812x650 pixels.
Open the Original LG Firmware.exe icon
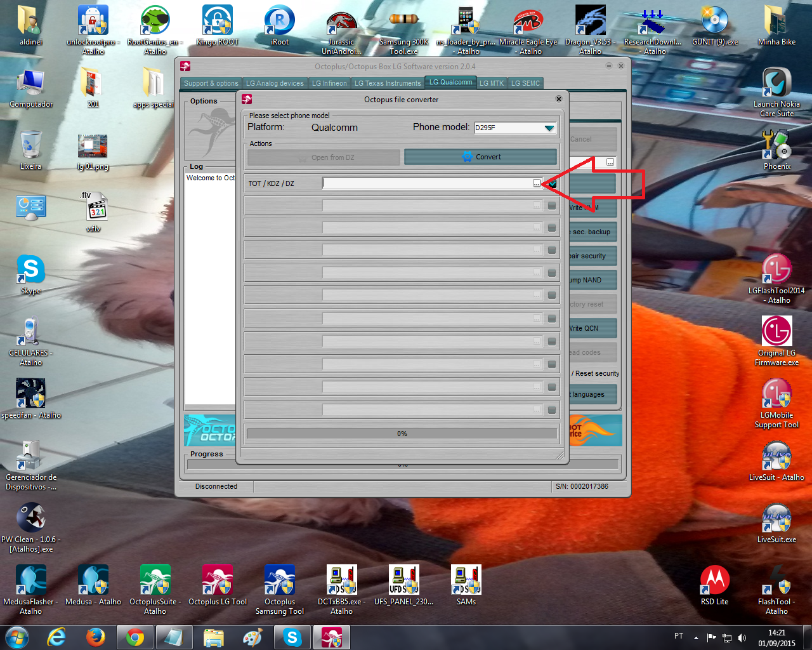point(776,341)
